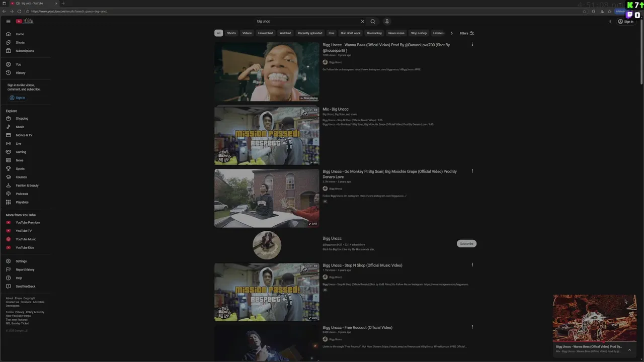Select the Go monkey chip
This screenshot has height=362, width=644.
(x=374, y=33)
